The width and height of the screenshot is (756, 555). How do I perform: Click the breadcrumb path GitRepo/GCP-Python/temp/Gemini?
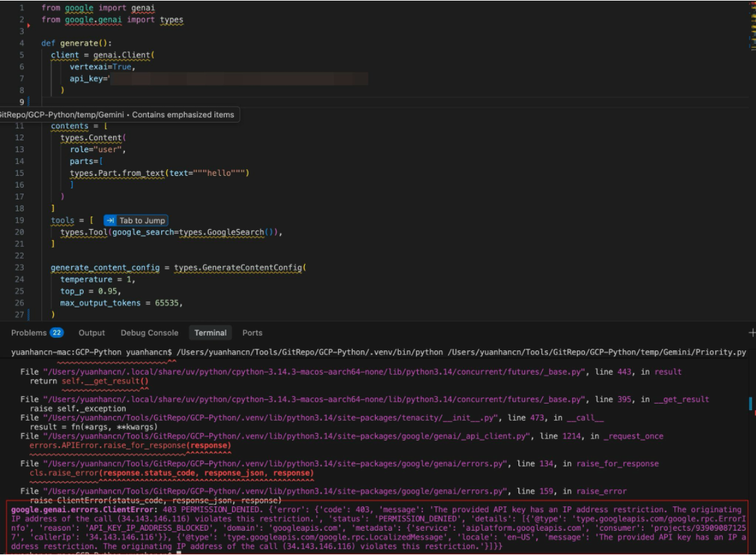(61, 115)
